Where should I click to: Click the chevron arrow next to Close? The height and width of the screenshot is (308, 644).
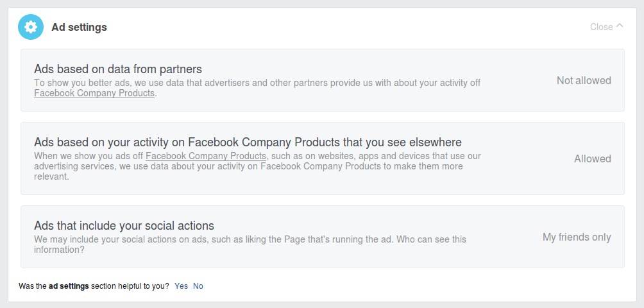tap(620, 26)
